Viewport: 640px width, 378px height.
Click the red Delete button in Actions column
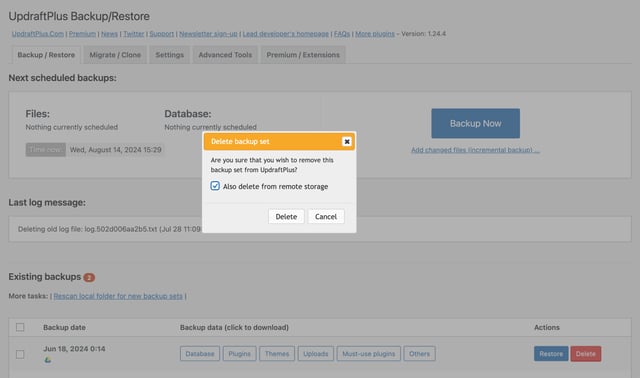tap(586, 354)
